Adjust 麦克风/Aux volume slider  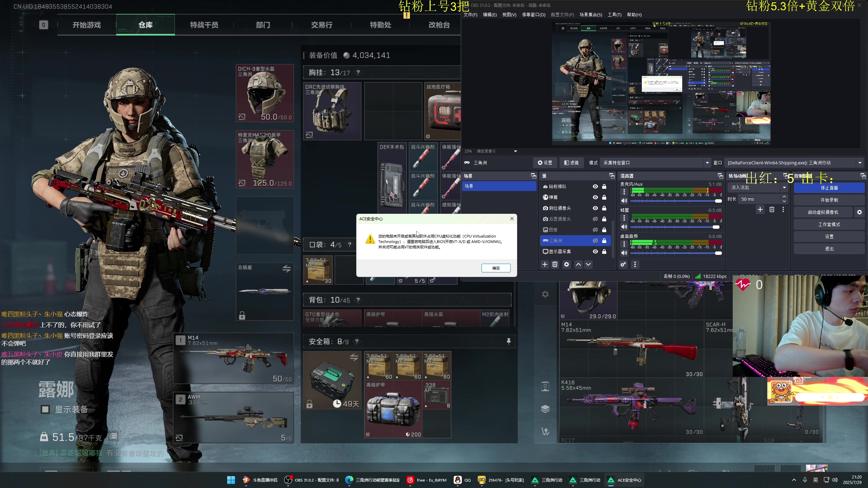point(676,201)
